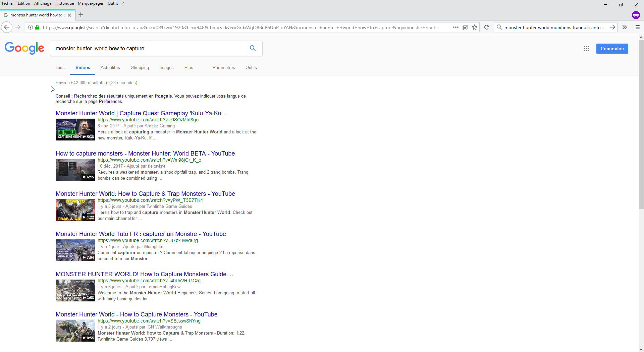Click the browser Back arrow button
This screenshot has height=352, width=644.
pyautogui.click(x=7, y=27)
